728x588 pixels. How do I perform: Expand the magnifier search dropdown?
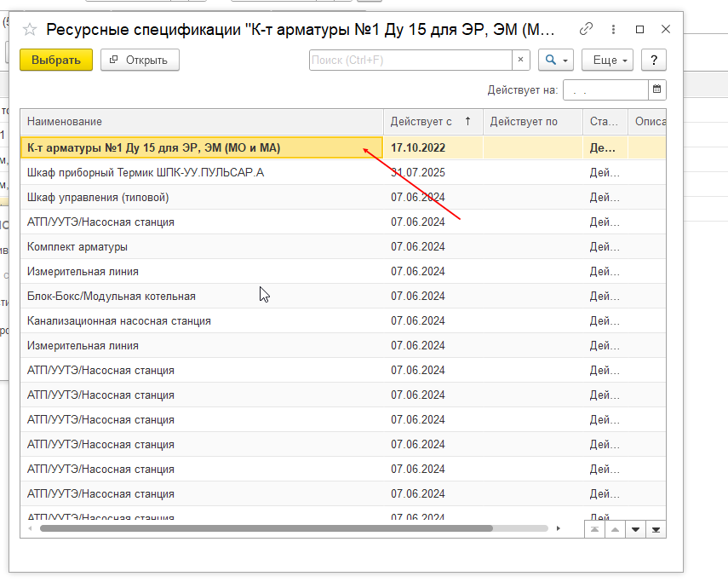coord(556,60)
